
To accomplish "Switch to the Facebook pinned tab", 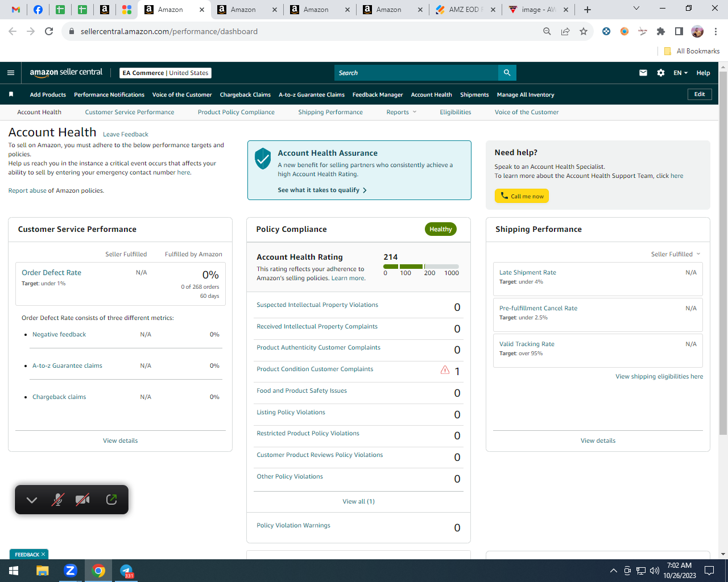I will click(38, 10).
